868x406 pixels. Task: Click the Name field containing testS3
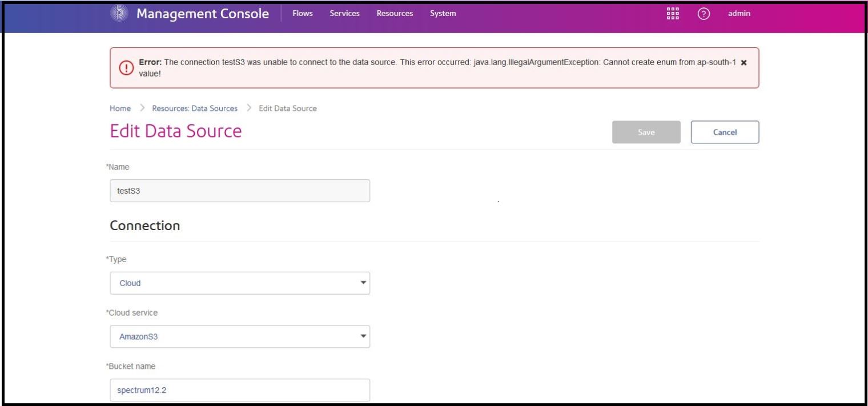(240, 191)
